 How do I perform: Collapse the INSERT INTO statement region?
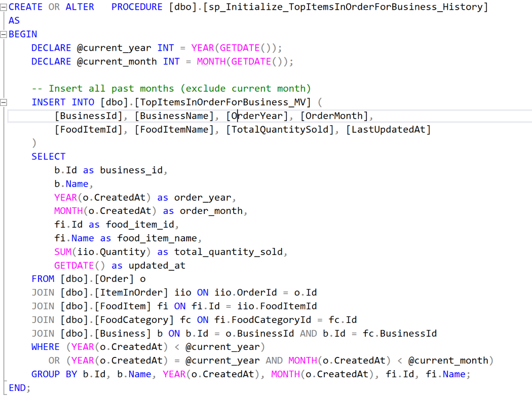coord(4,102)
